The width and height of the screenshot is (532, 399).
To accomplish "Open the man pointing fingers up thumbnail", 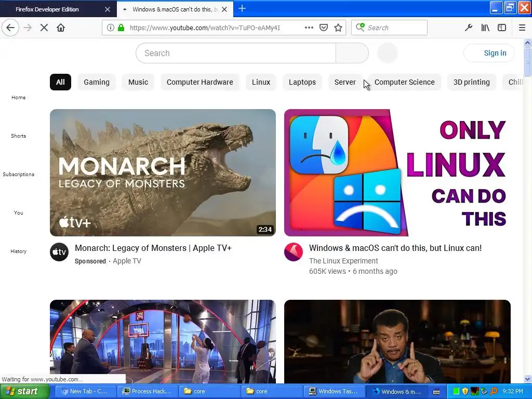I will pyautogui.click(x=397, y=341).
